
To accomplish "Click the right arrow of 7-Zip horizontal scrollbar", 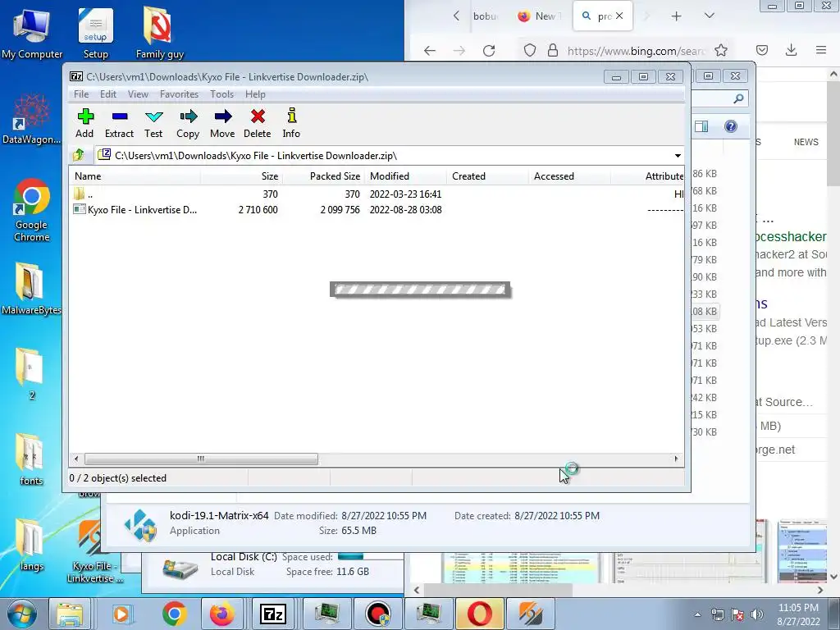I will click(x=676, y=459).
